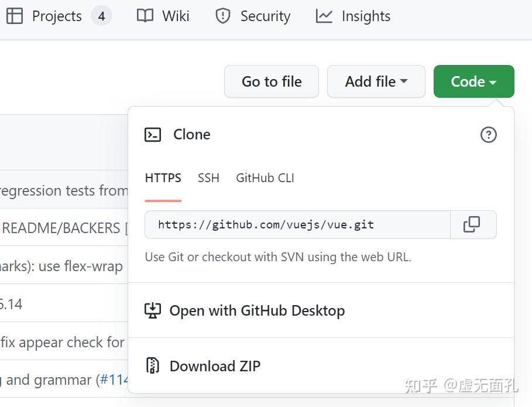Copy the repository clone URL
532x407 pixels.
click(x=472, y=224)
